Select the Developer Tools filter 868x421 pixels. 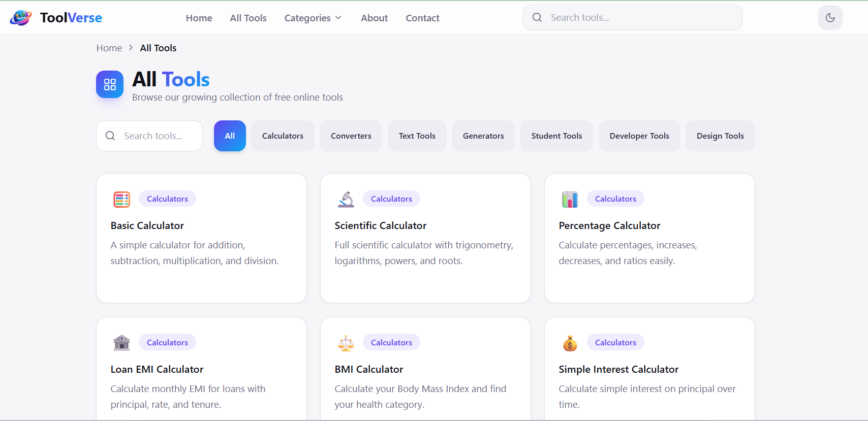(639, 136)
